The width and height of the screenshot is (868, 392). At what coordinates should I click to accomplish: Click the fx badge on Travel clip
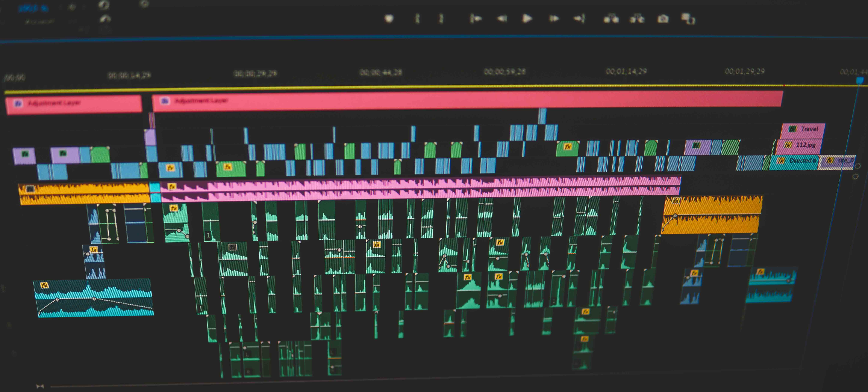pos(792,129)
